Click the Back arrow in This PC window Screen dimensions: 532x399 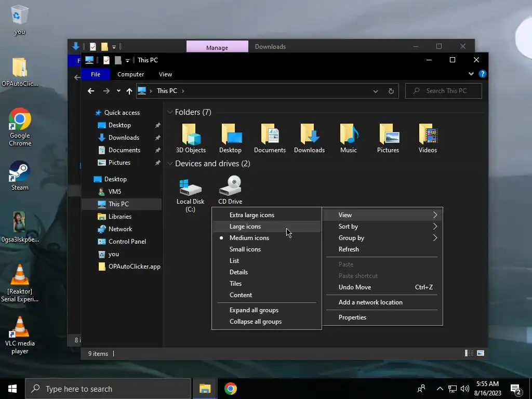point(90,91)
